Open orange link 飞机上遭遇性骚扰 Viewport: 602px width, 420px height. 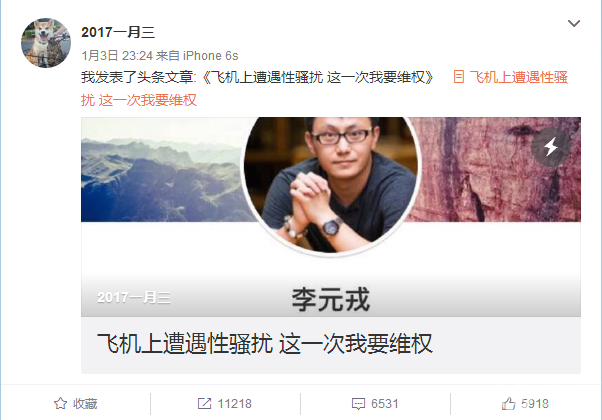pos(518,77)
